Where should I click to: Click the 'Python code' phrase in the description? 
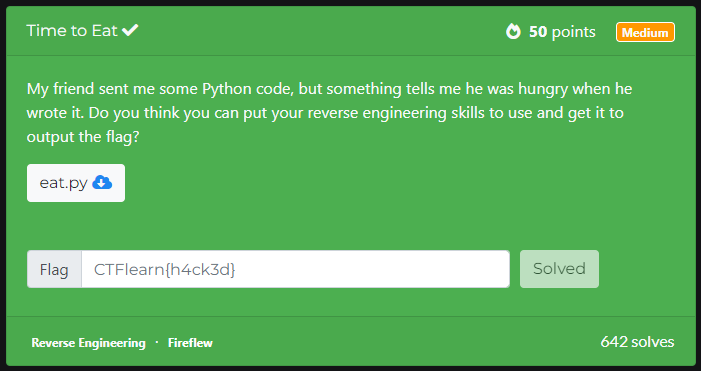[x=248, y=89]
